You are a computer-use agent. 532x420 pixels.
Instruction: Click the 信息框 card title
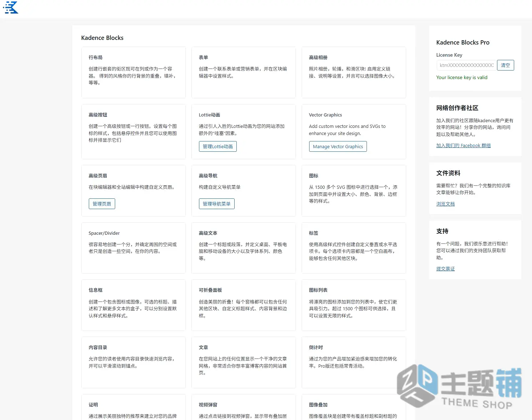[96, 290]
